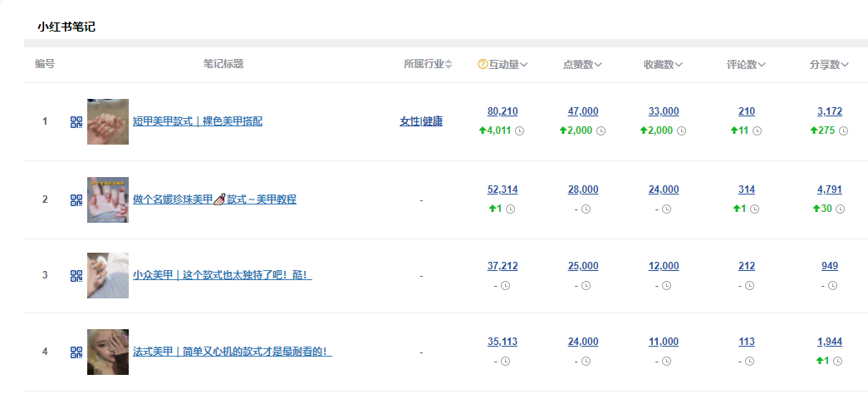
Task: Click clock icon beside +2,000 favorites in row 1
Action: click(x=682, y=131)
